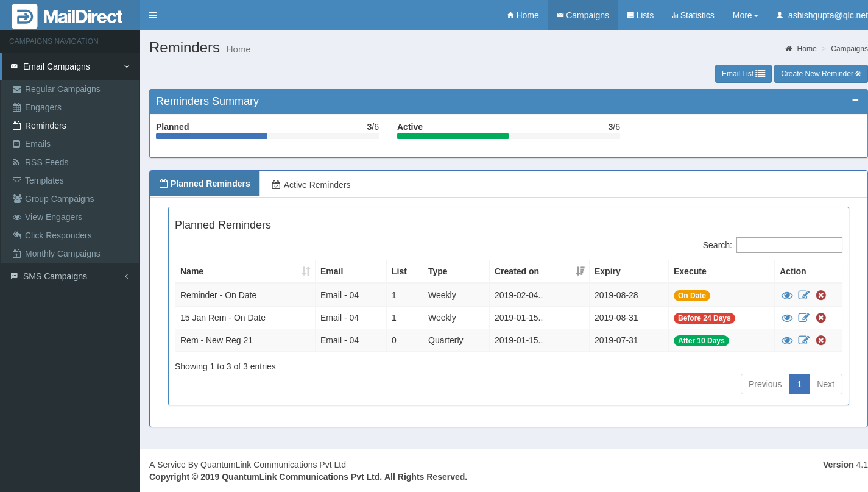Click the Email List button
The height and width of the screenshot is (492, 868).
pyautogui.click(x=743, y=74)
